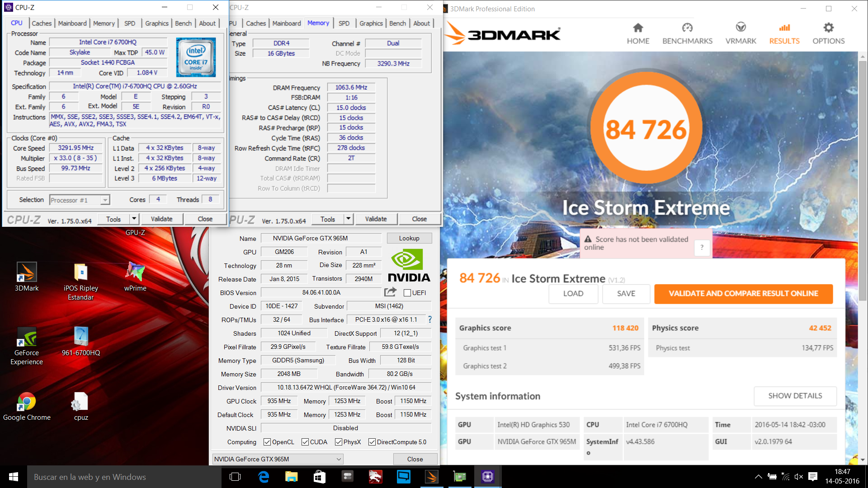Click Close in the front CPU-Z window
The height and width of the screenshot is (488, 868).
[205, 219]
